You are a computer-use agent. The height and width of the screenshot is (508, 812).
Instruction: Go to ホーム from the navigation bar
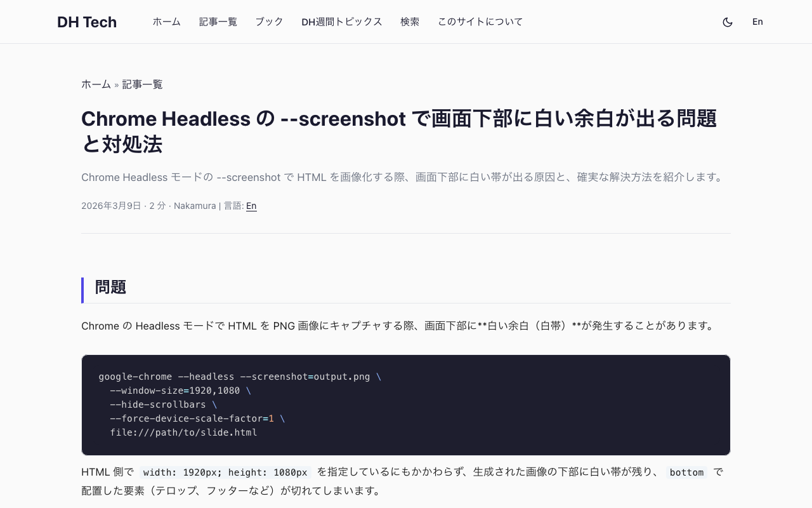coord(166,22)
